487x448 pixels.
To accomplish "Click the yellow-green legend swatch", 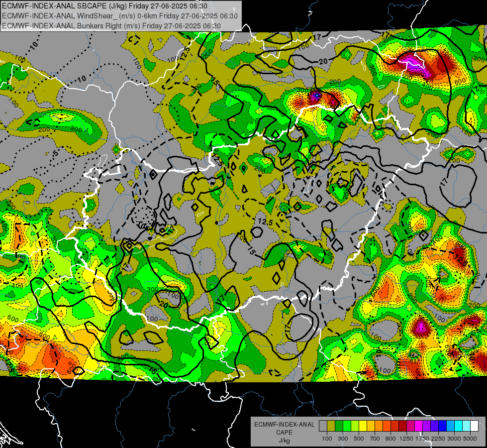I will coord(355,426).
